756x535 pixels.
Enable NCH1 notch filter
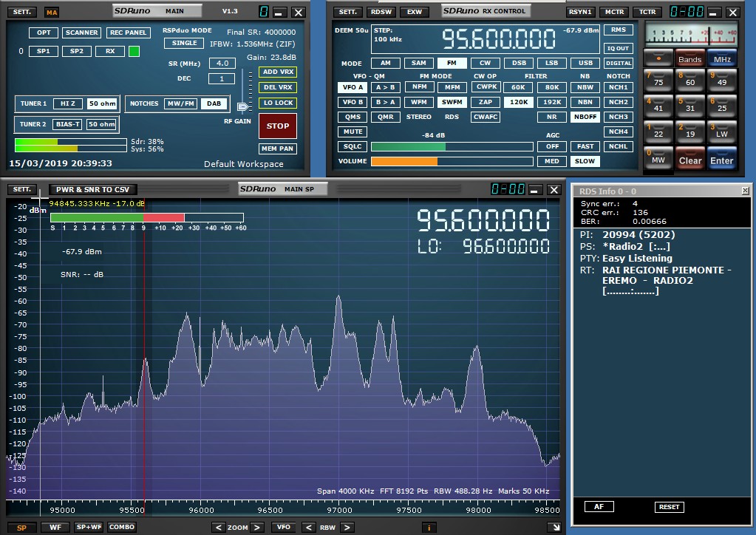point(618,87)
